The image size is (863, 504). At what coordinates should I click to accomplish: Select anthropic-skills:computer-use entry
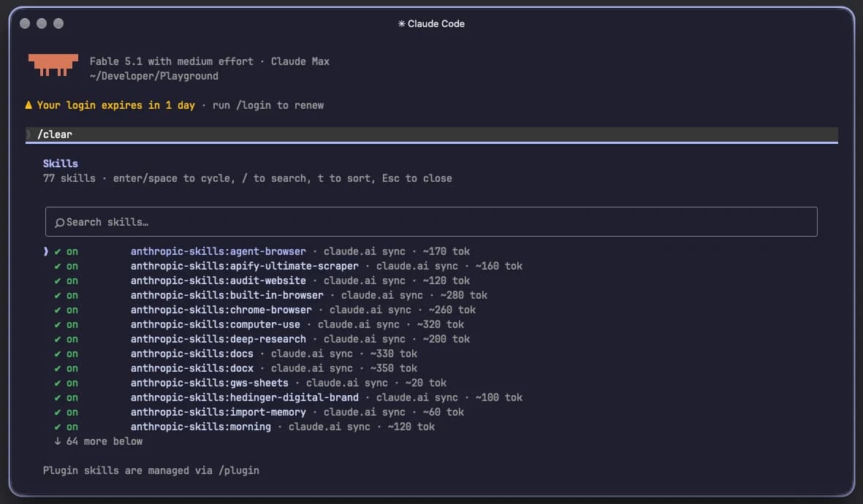(215, 324)
